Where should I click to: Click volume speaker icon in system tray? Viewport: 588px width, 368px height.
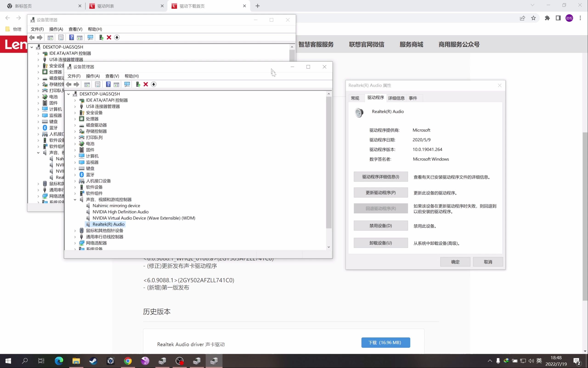click(531, 361)
